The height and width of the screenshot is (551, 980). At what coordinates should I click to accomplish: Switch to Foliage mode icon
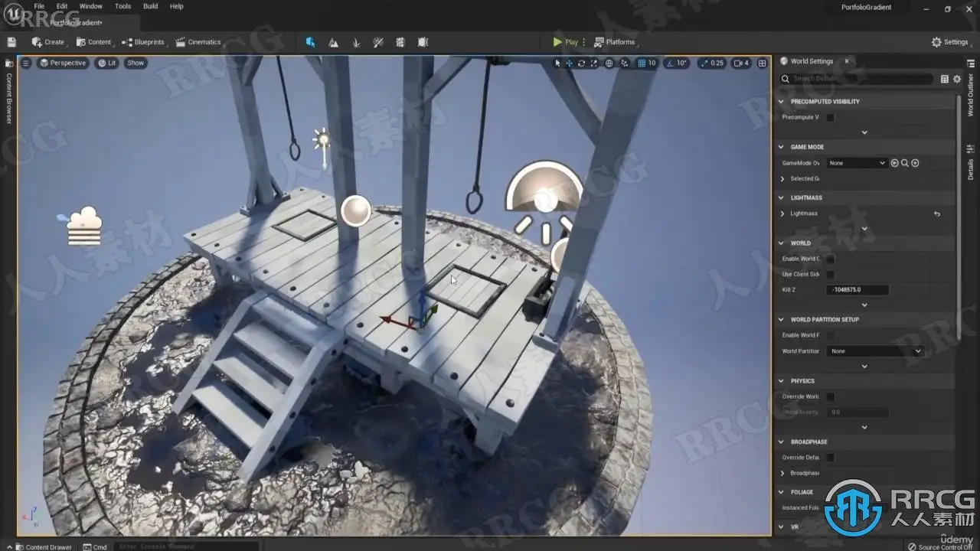(x=356, y=42)
